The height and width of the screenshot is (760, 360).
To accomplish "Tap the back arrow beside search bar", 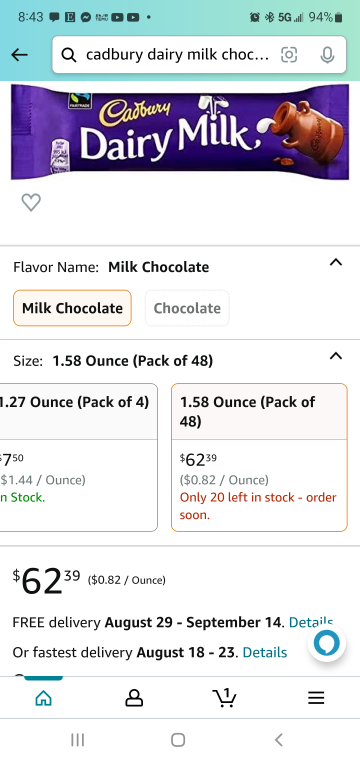I will [19, 55].
